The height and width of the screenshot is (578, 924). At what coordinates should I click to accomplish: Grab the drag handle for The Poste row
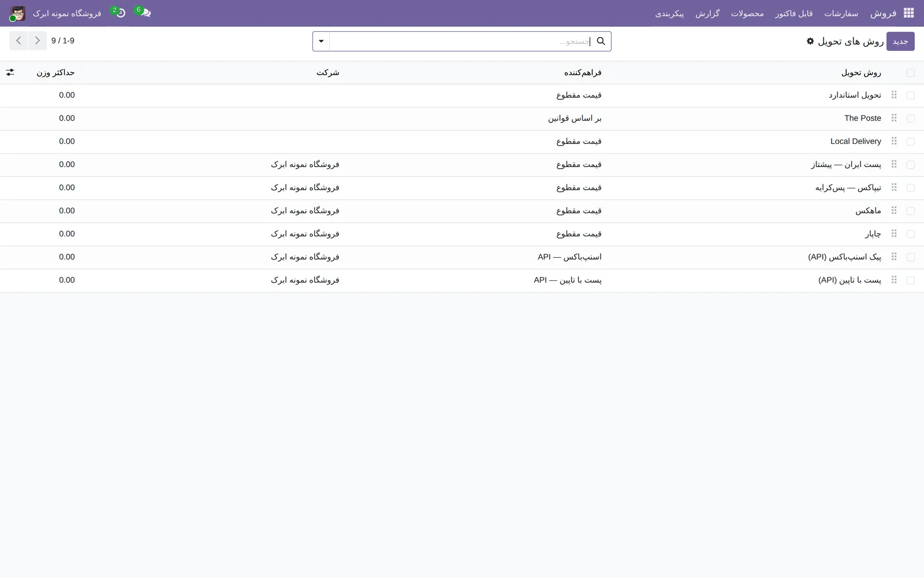click(x=894, y=118)
